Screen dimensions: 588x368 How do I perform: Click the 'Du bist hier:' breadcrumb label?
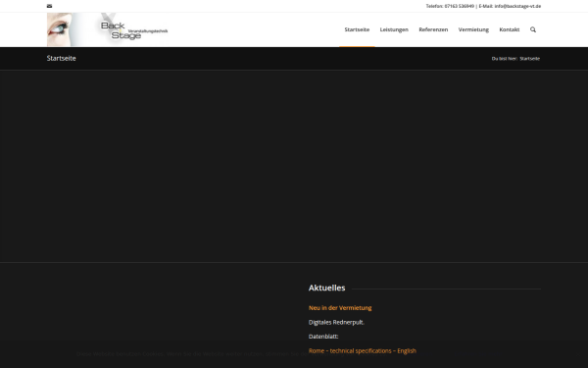[505, 59]
